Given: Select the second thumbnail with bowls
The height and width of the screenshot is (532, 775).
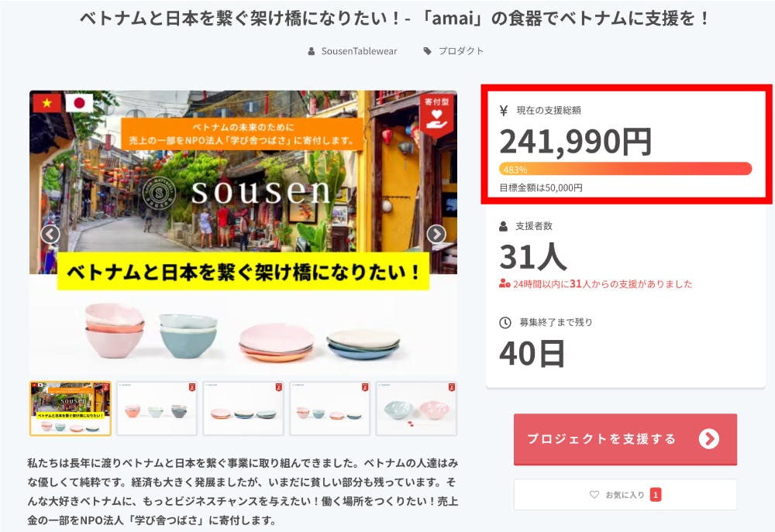Looking at the screenshot, I should coord(157,408).
